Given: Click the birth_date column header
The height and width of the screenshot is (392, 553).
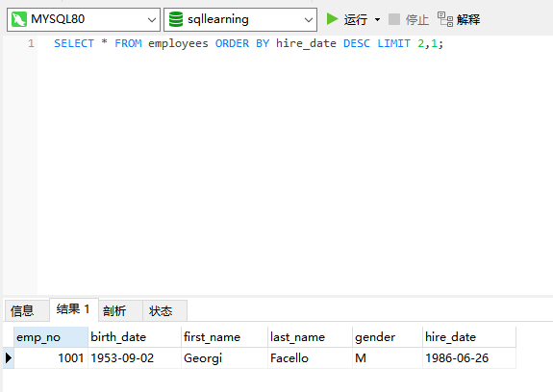Looking at the screenshot, I should [135, 337].
